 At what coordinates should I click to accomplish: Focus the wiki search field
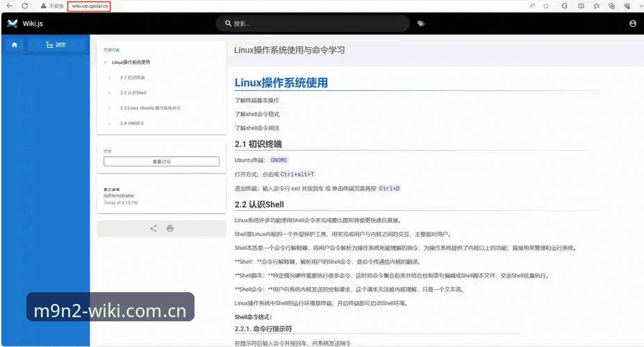click(x=313, y=24)
